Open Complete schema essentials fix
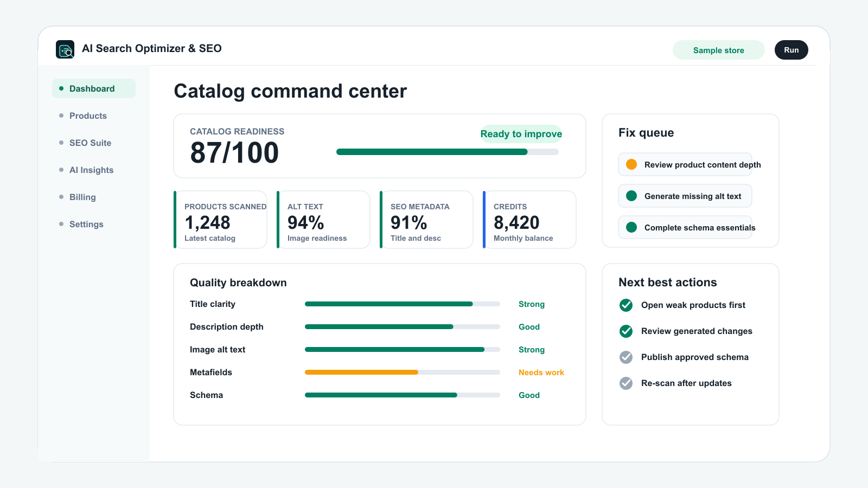The height and width of the screenshot is (488, 868). pos(685,227)
